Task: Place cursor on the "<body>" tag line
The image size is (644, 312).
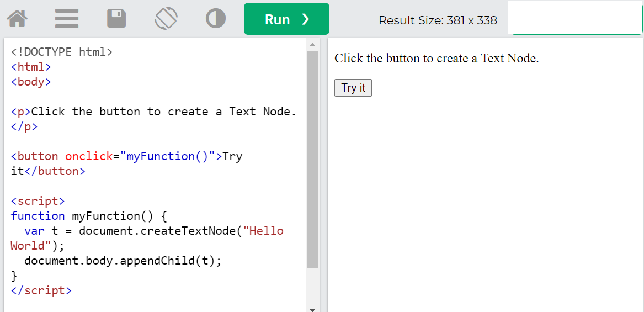Action: [x=31, y=82]
